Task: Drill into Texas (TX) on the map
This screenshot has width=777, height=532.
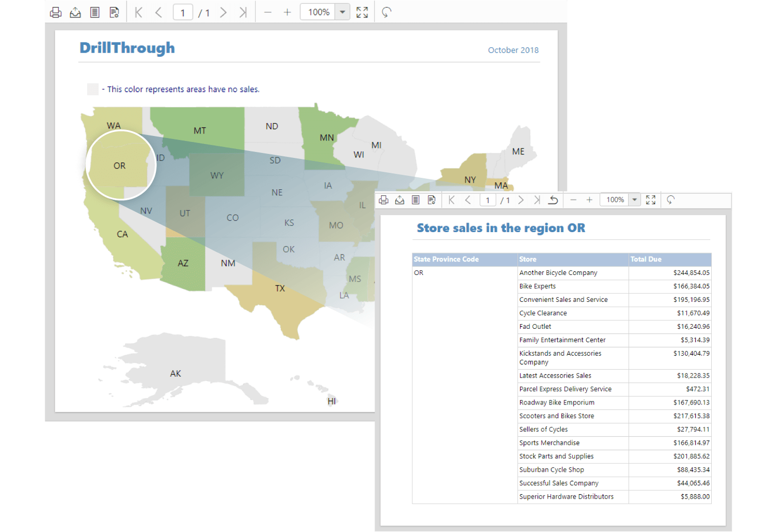Action: [280, 289]
